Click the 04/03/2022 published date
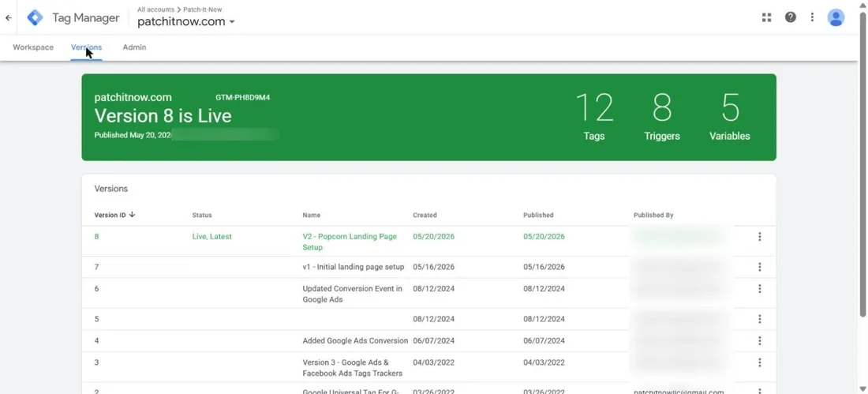This screenshot has height=394, width=868. point(544,362)
